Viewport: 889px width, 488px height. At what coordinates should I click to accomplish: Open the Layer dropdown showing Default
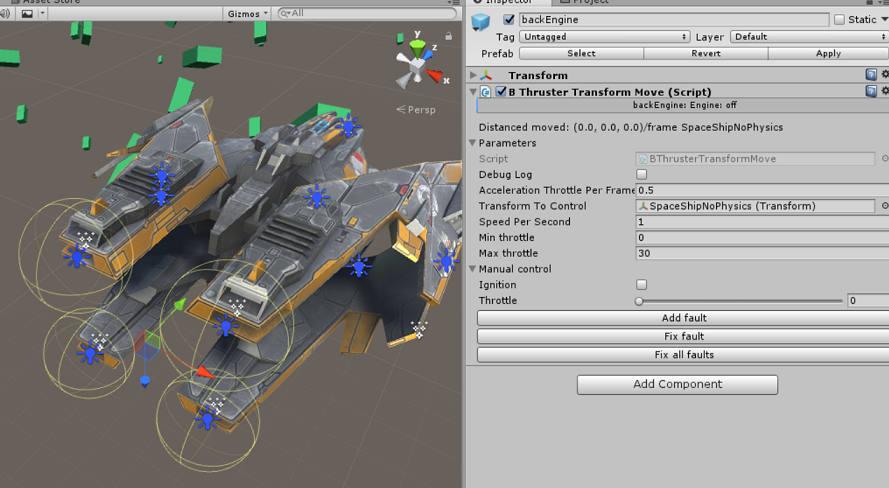click(x=809, y=37)
